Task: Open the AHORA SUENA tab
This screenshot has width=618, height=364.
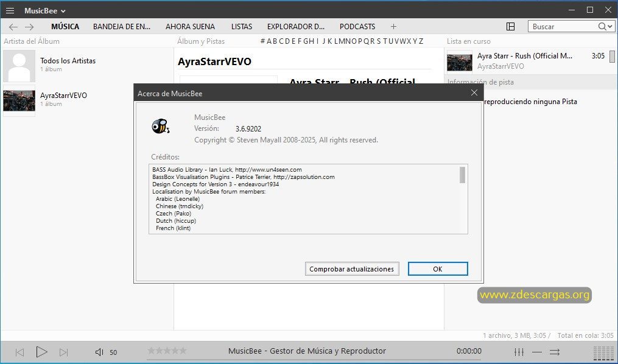Action: coord(190,26)
